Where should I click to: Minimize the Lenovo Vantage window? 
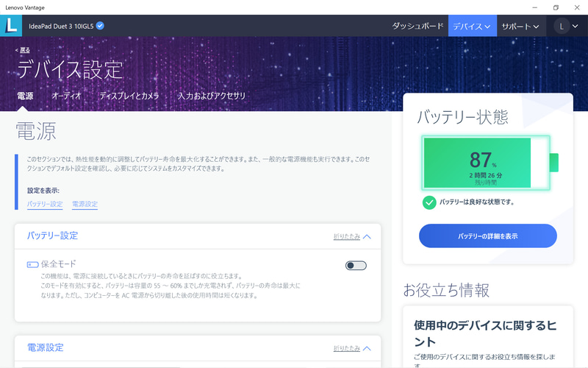tap(535, 7)
